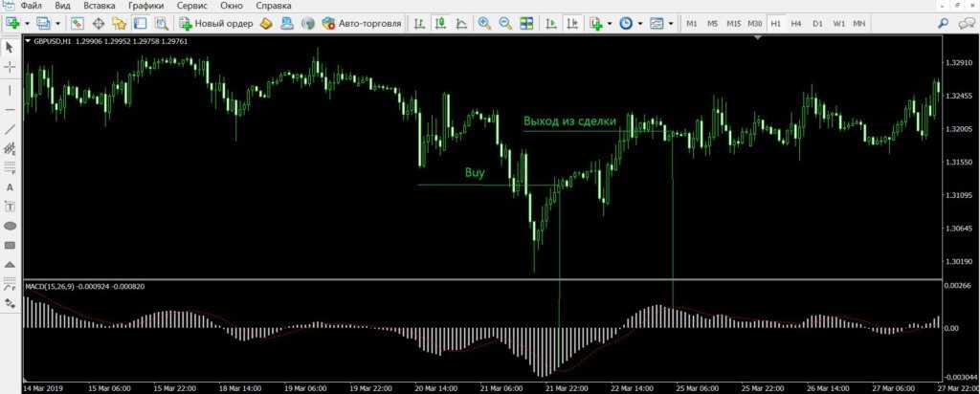Viewport: 980px width, 394px height.
Task: Select the D1 timeframe button
Action: [x=816, y=23]
